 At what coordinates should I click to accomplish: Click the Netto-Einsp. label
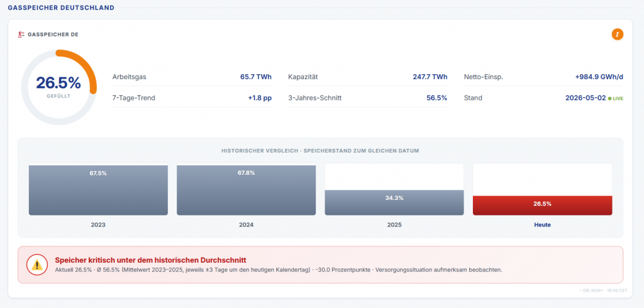(x=484, y=77)
